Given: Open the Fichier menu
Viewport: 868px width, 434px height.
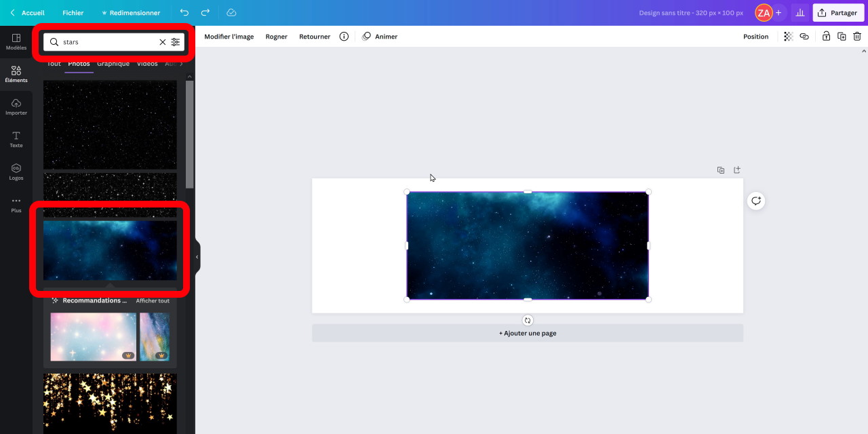Looking at the screenshot, I should [x=73, y=13].
